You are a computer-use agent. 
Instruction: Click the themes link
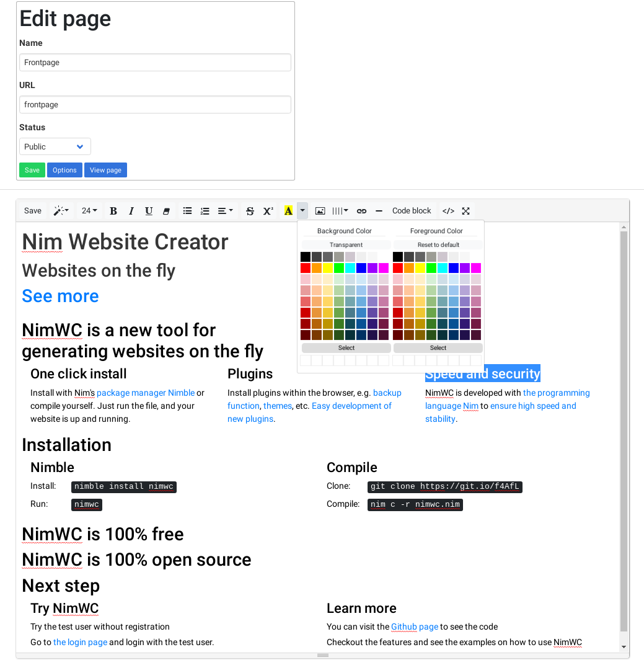[278, 406]
